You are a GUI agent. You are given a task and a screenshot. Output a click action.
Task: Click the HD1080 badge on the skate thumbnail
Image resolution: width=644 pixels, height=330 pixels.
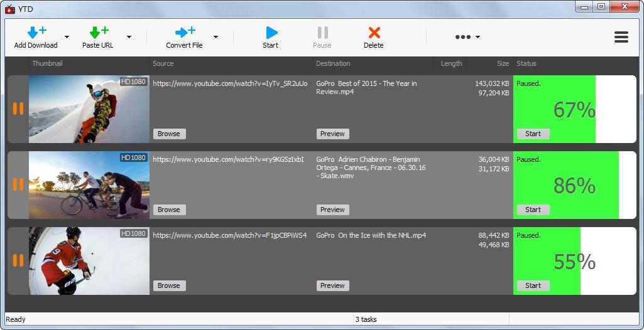pos(133,157)
